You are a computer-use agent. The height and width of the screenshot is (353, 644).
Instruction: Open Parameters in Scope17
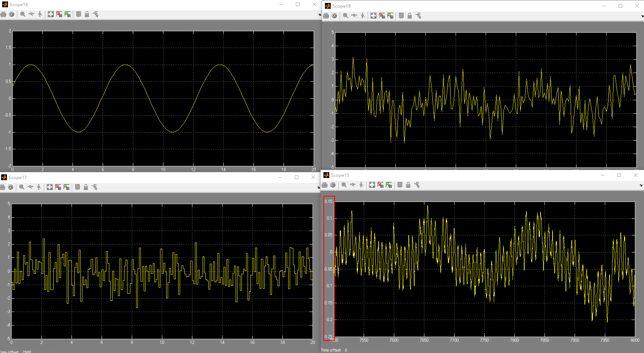pos(11,187)
